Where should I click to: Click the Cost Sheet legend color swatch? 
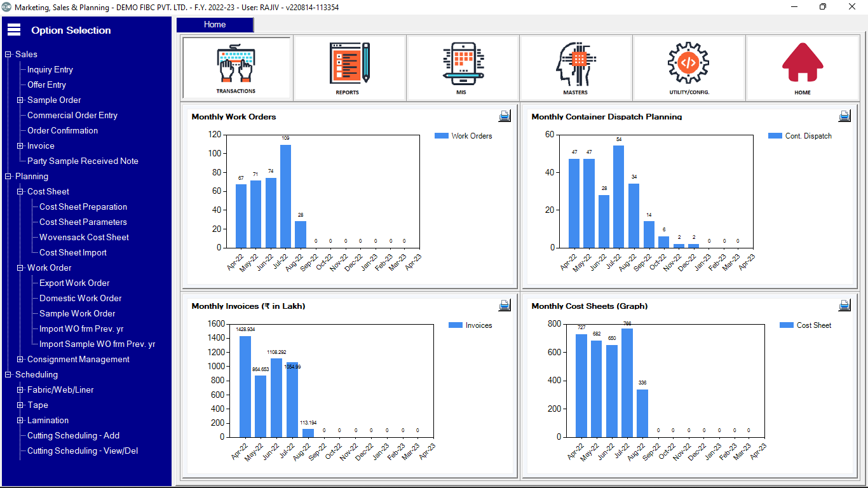click(787, 325)
